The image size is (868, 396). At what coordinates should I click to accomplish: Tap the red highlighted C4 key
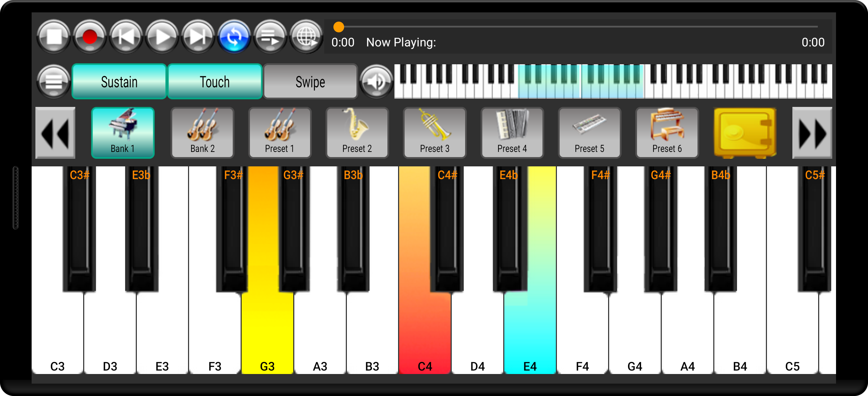425,333
